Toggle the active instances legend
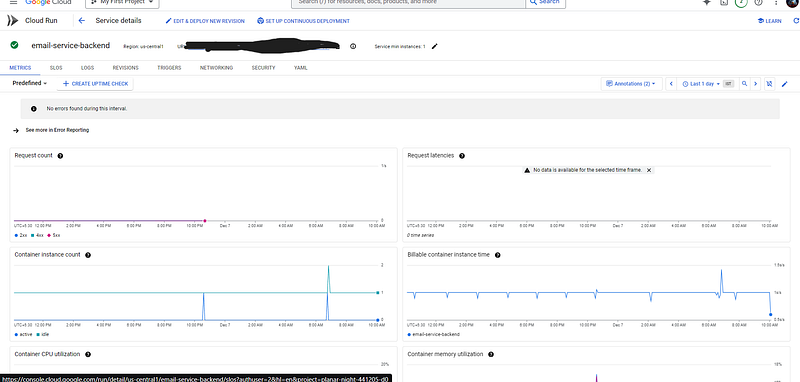The image size is (800, 382). coord(23,335)
